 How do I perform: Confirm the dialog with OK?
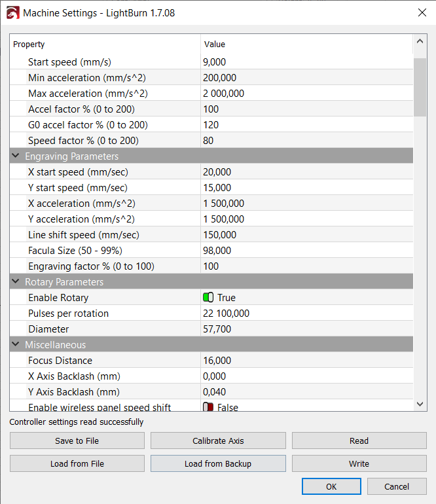pos(331,486)
